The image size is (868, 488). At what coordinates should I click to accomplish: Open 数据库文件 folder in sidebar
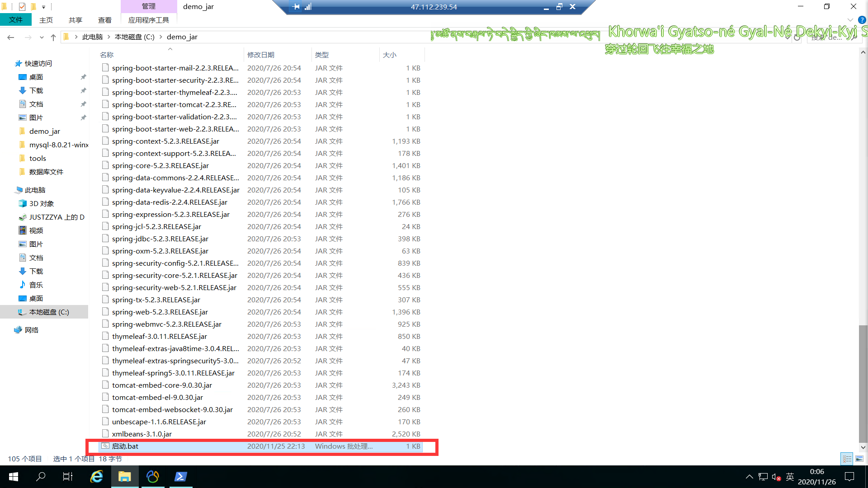[x=46, y=172]
